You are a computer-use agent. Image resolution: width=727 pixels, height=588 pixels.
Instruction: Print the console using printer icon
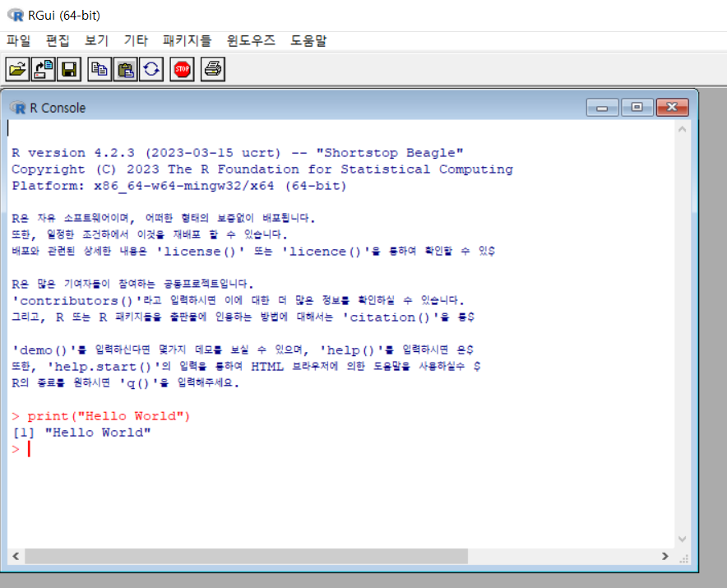213,70
